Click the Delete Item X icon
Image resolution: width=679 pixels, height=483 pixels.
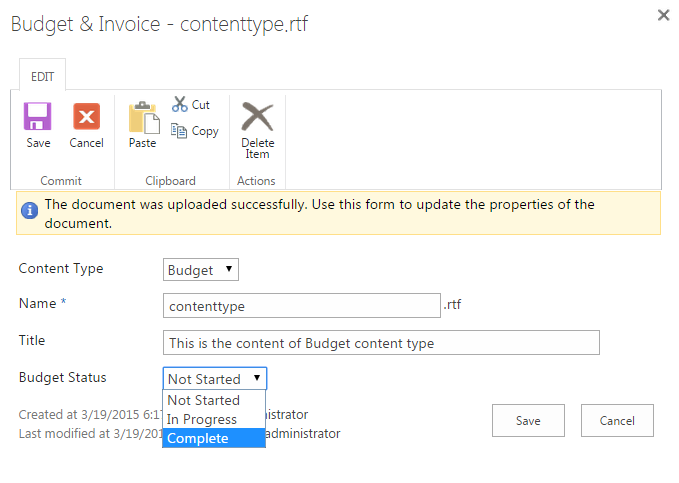tap(257, 117)
